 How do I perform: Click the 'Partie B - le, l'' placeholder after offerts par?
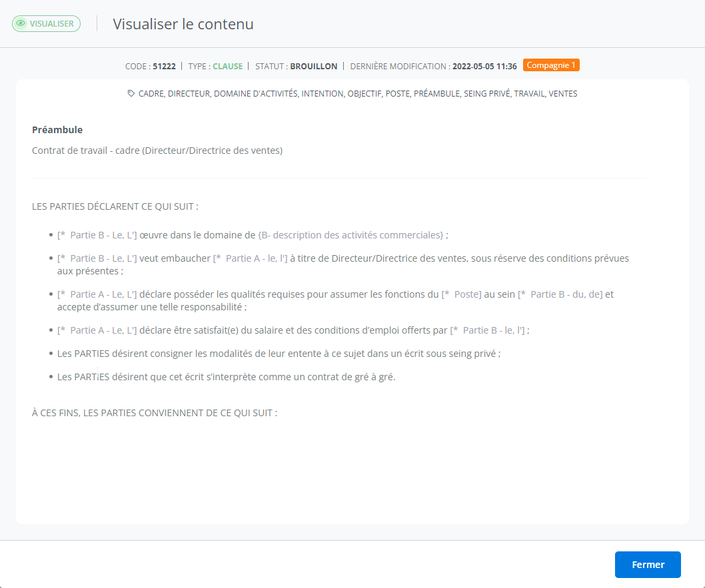(x=488, y=330)
